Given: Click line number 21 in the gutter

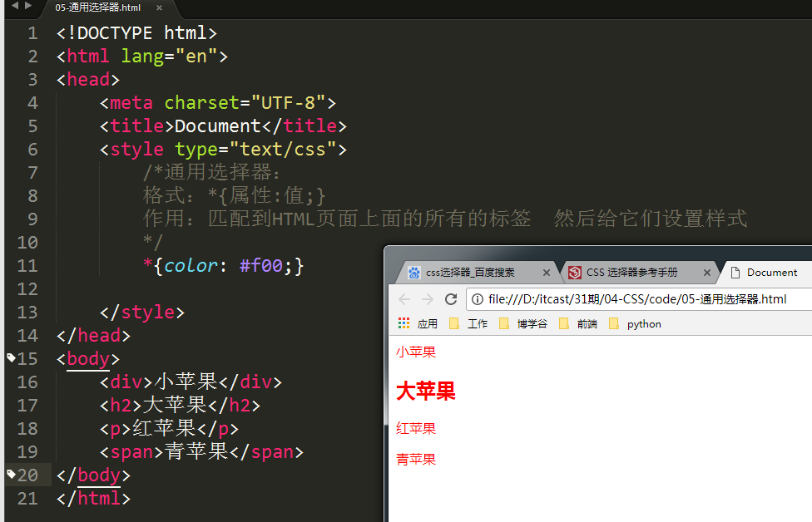Looking at the screenshot, I should (27, 499).
